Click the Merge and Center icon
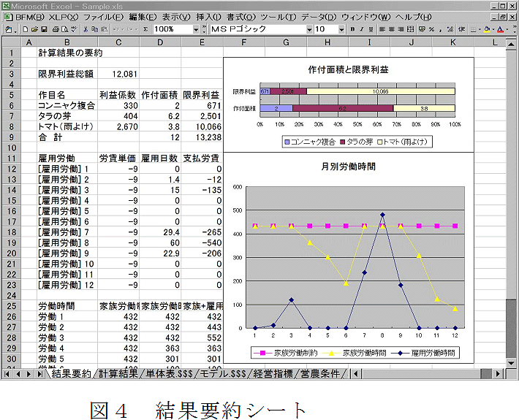 411,29
